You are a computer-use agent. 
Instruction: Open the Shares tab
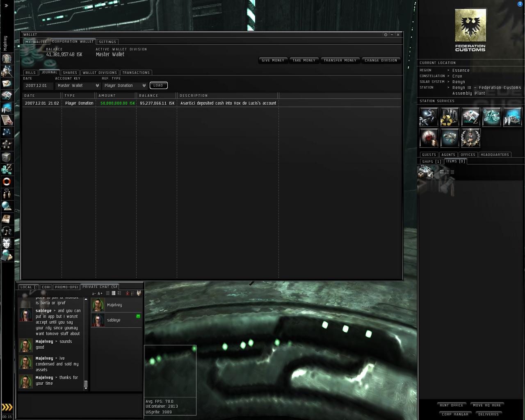click(70, 73)
